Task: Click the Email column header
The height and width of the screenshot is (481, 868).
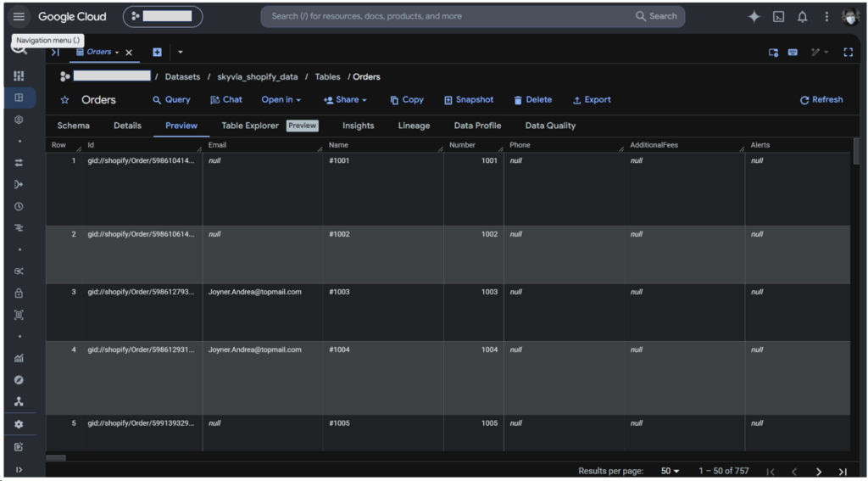Action: point(263,145)
